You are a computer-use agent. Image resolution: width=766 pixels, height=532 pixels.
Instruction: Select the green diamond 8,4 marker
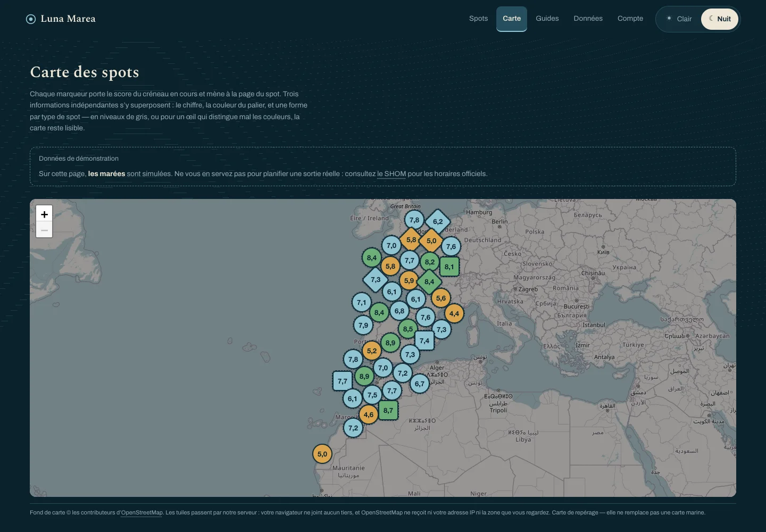(x=429, y=281)
